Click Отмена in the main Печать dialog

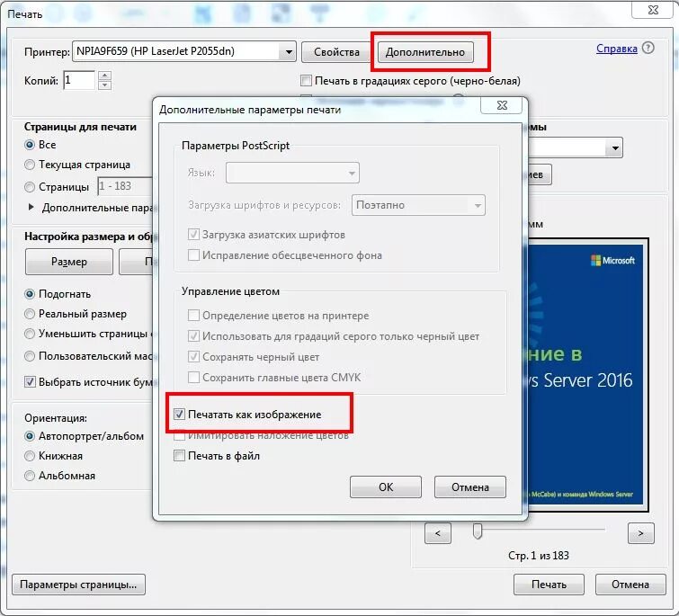coord(630,585)
